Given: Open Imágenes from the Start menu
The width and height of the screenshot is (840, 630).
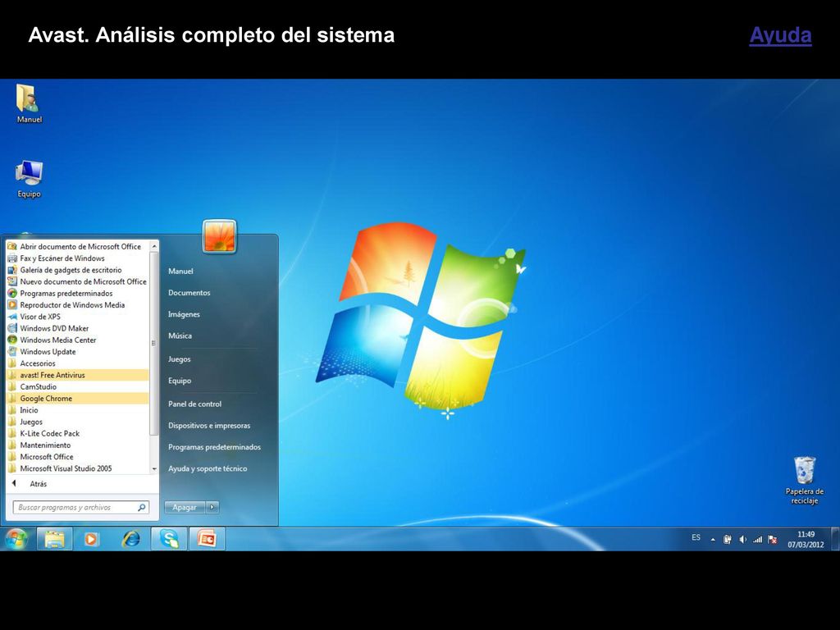Looking at the screenshot, I should click(x=184, y=314).
